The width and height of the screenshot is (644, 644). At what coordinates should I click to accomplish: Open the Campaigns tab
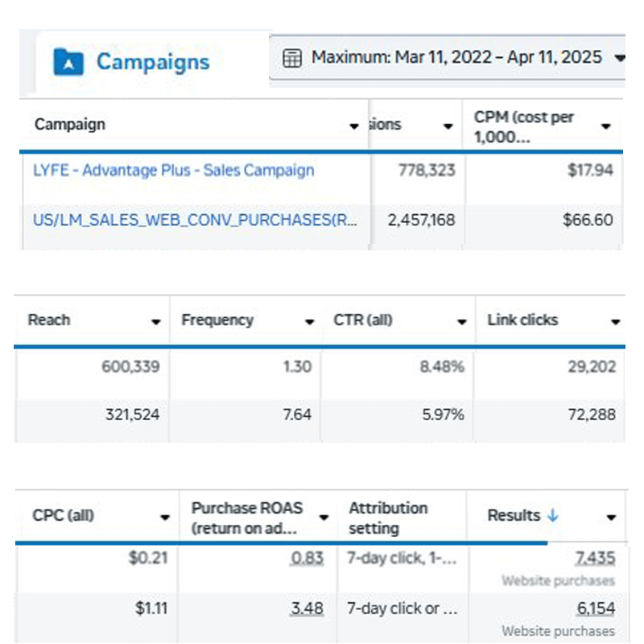click(152, 62)
